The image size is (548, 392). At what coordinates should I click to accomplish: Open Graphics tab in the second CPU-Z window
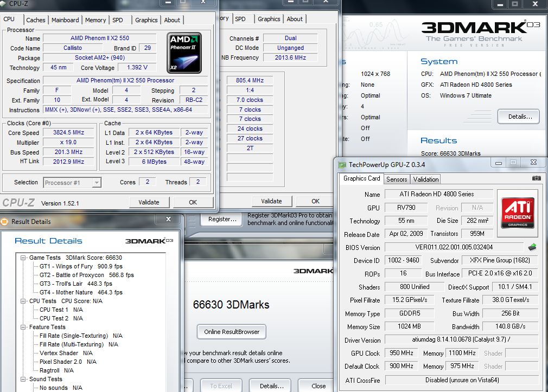(x=269, y=19)
